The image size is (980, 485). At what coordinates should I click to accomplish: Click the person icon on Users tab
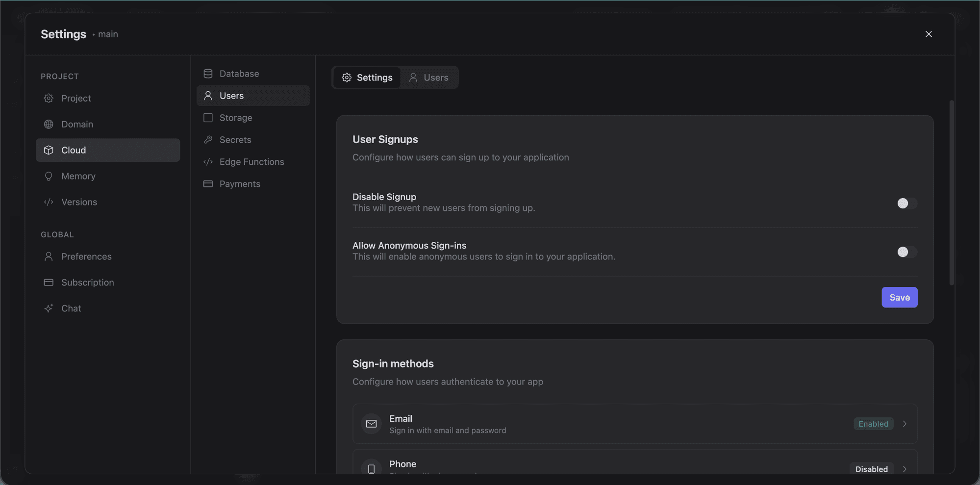click(413, 77)
